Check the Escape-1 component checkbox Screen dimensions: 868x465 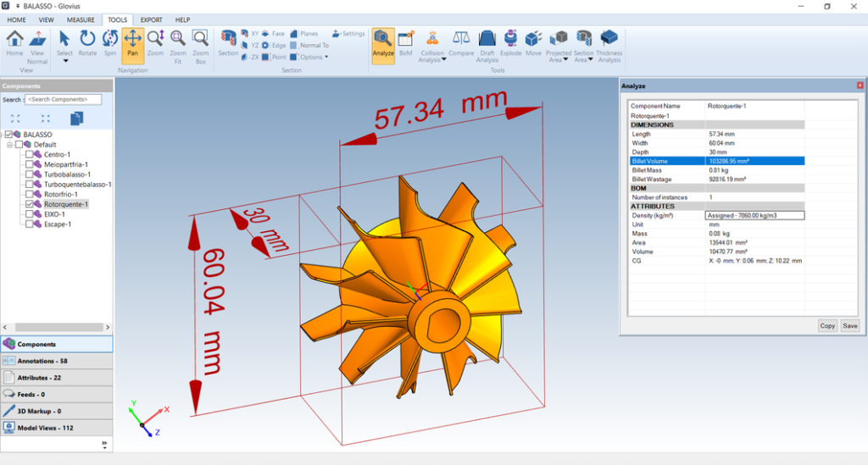[x=30, y=224]
